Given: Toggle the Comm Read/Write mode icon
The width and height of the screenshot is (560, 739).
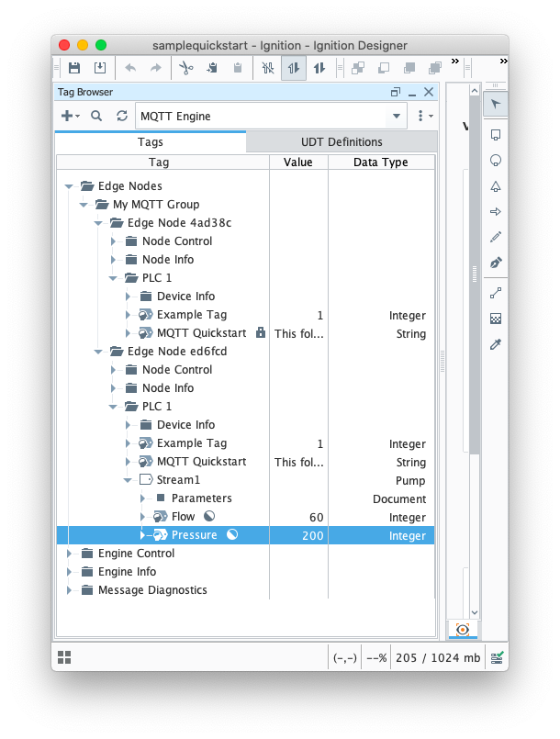Looking at the screenshot, I should point(319,68).
